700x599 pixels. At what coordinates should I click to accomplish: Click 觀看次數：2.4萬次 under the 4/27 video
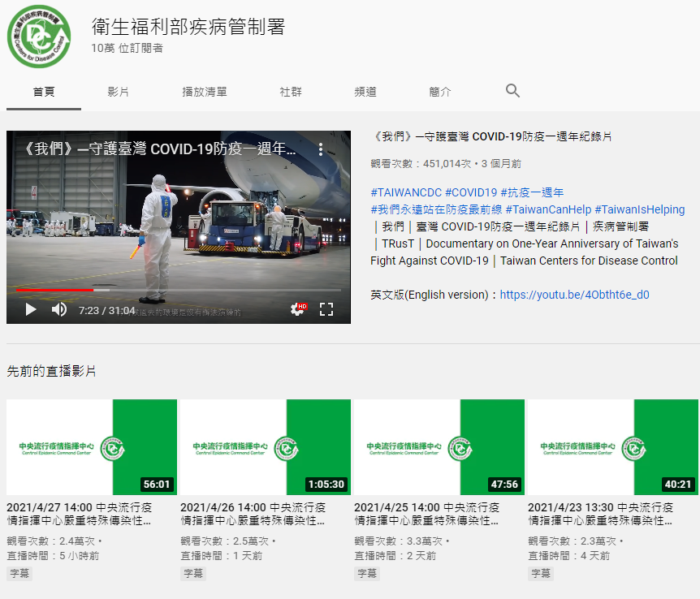pos(51,541)
